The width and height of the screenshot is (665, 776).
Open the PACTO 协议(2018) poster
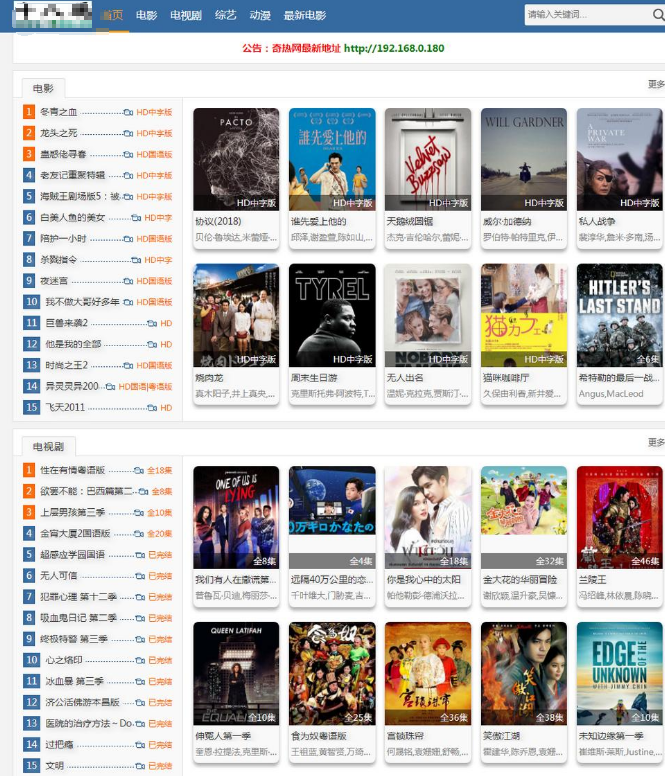tap(236, 159)
